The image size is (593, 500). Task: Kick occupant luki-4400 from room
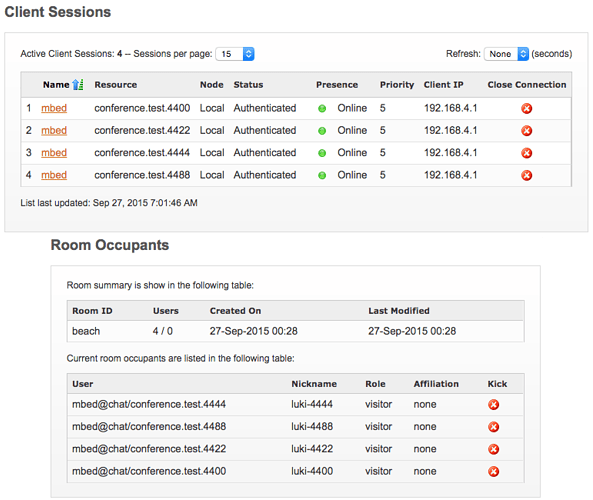(x=493, y=472)
